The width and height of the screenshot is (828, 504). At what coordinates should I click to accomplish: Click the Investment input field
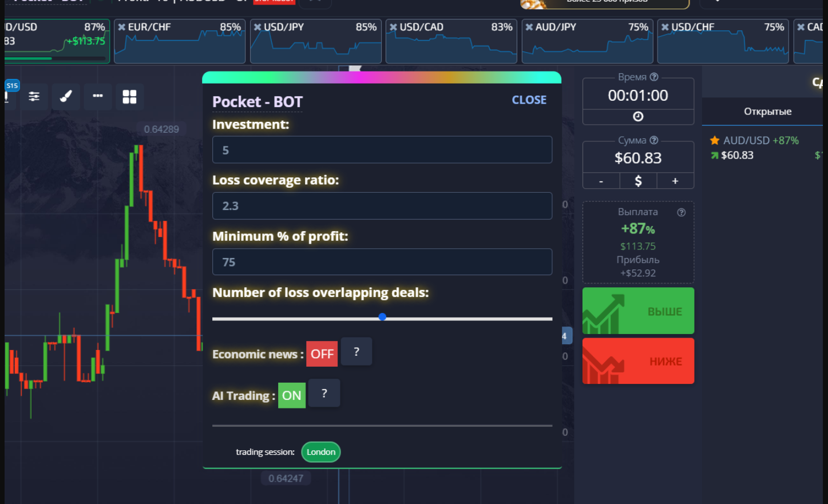[382, 150]
